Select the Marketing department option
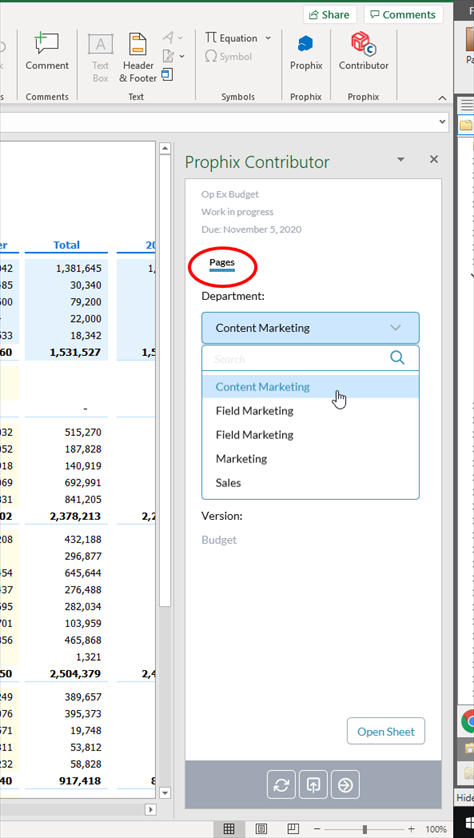The image size is (474, 838). click(310, 459)
